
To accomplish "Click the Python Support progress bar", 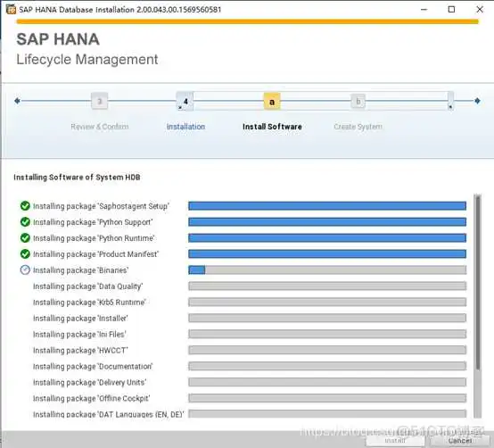I will 327,222.
